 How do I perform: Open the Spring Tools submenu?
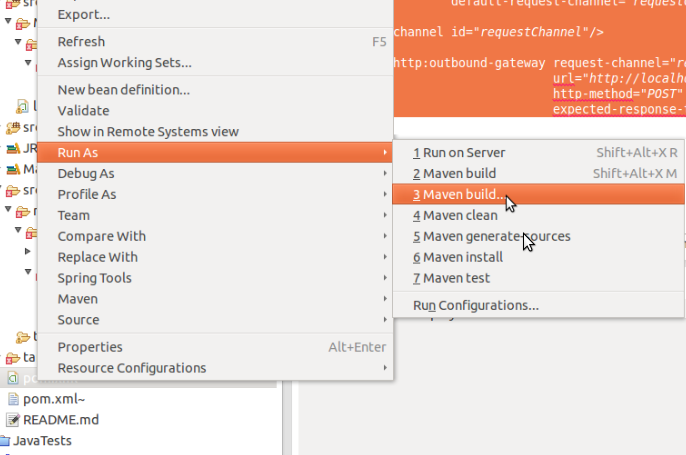click(215, 278)
